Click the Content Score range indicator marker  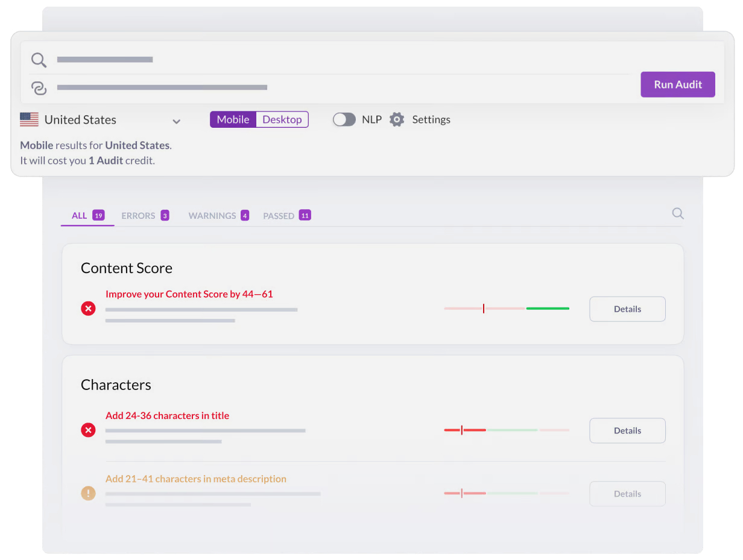[x=484, y=308]
